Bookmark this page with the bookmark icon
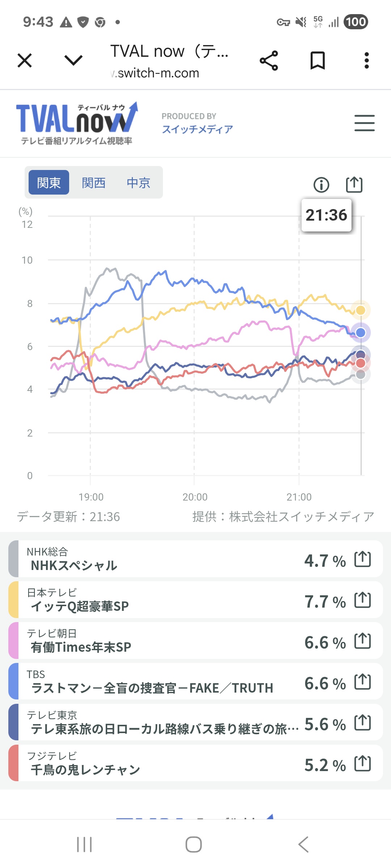This screenshot has height=868, width=391. (318, 60)
